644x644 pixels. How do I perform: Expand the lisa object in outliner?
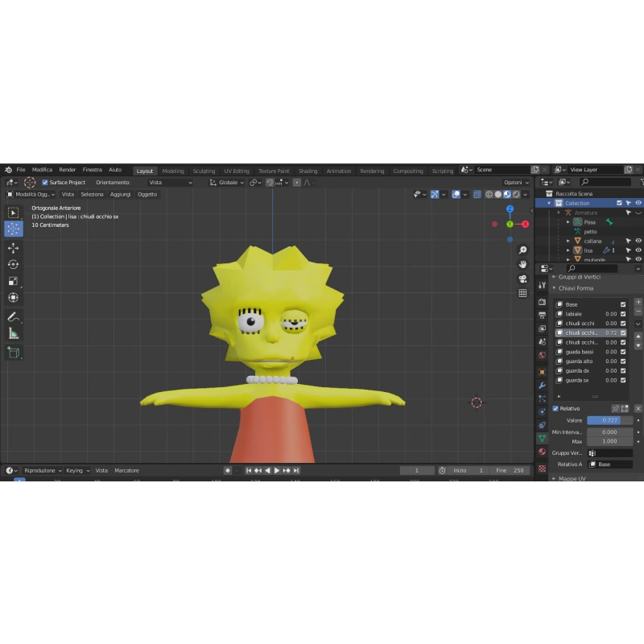point(568,250)
